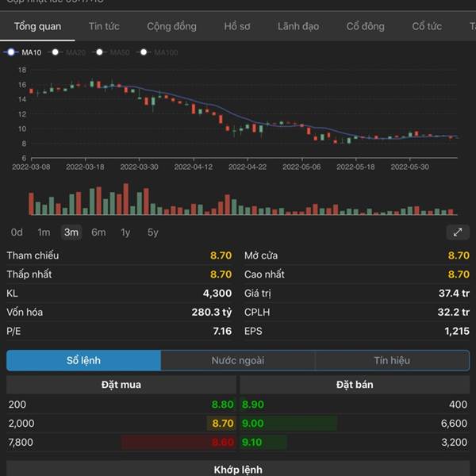Screen dimensions: 476x476
Task: Select the 5y chart range
Action: tap(152, 232)
